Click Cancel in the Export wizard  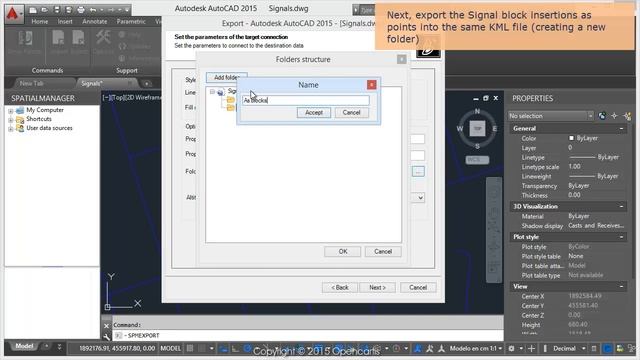(x=418, y=287)
